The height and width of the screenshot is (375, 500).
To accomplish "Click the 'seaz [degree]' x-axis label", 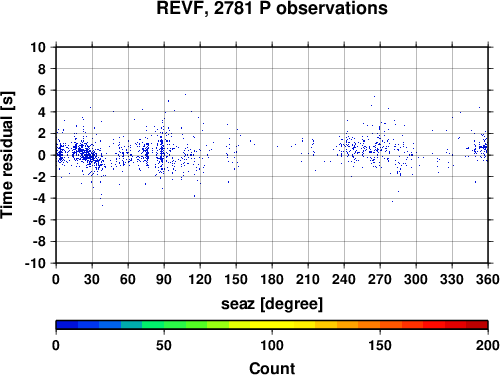I will pos(272,304).
